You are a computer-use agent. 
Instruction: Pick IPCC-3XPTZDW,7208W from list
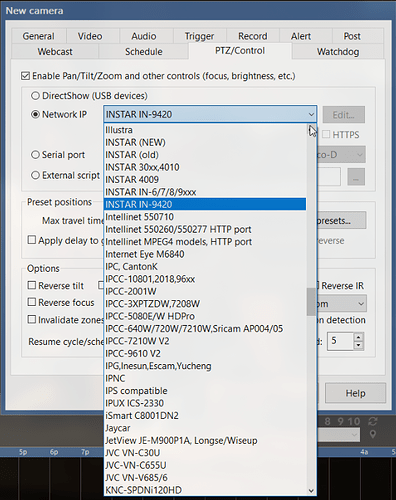(x=205, y=304)
